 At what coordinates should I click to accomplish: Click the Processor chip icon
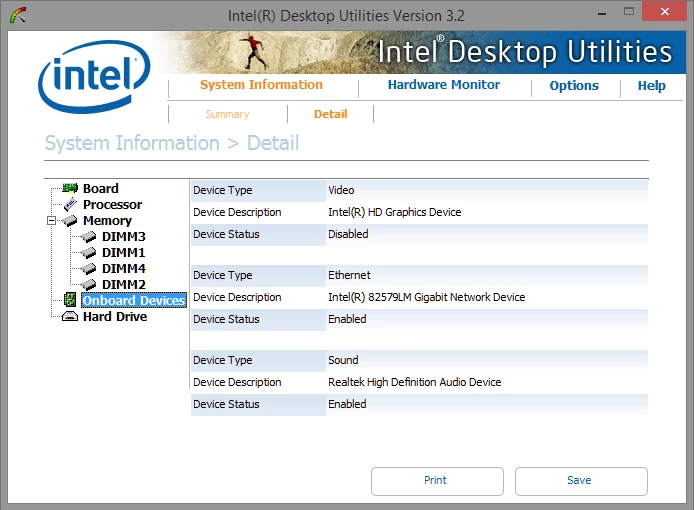coord(70,205)
